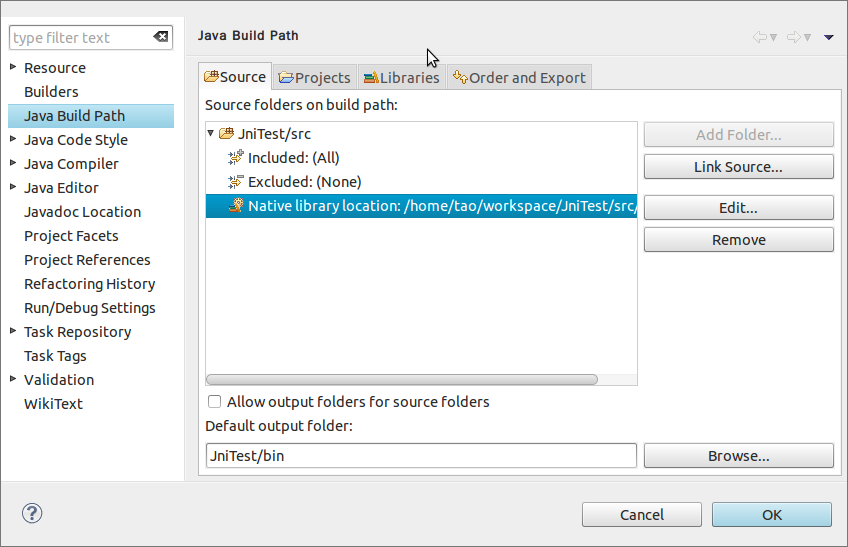The width and height of the screenshot is (848, 547).
Task: Enable allow output folders for source folders
Action: point(214,402)
